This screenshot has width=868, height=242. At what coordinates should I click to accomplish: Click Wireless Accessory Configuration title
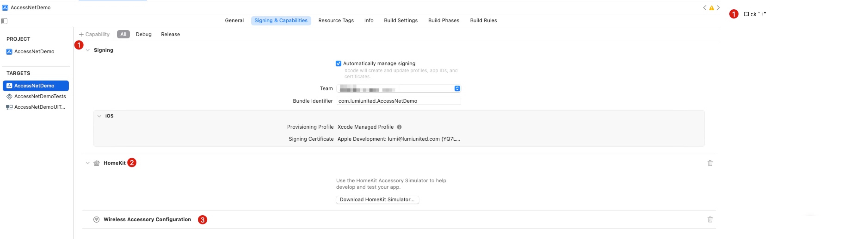147,220
